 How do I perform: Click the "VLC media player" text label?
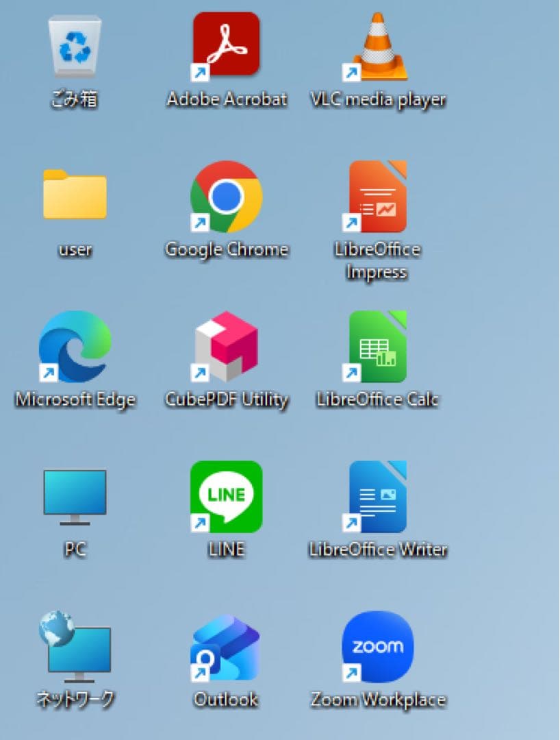click(x=378, y=99)
